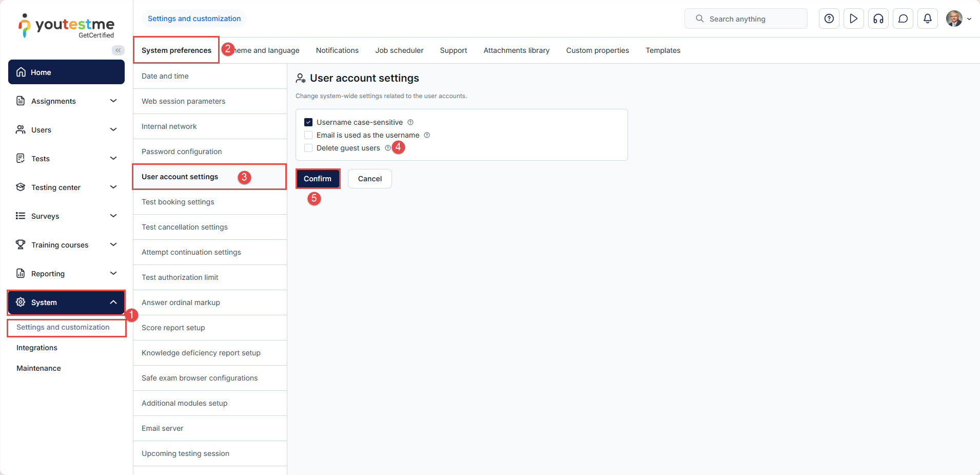Click the Cancel button
This screenshot has height=475, width=980.
coord(369,179)
